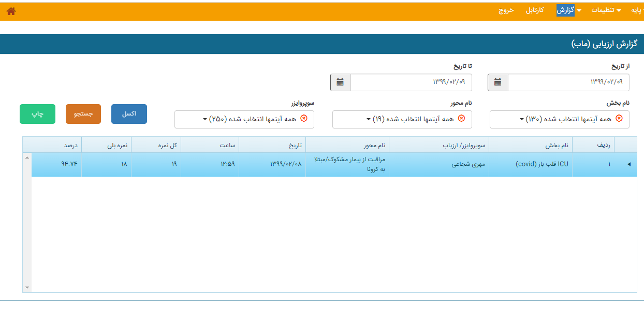Select the مراقبت از بیمار مشکوک cell
Viewport: 644px width, 314px height.
click(347, 165)
